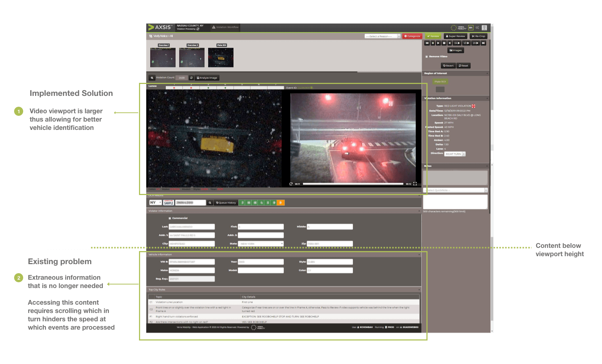Click the video progress bar
The height and width of the screenshot is (364, 602).
(x=353, y=184)
